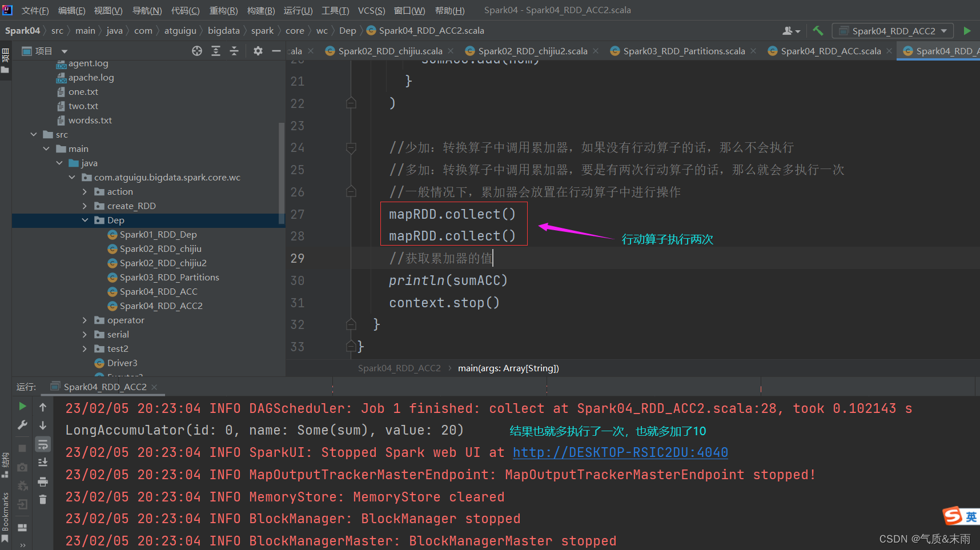Toggle soft-wrap in the run console

(43, 444)
